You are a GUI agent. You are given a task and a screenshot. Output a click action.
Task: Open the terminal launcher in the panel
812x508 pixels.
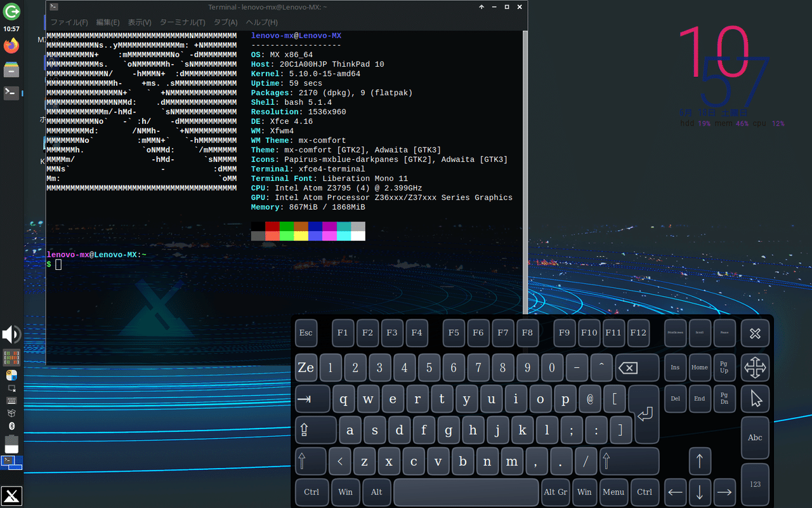[x=11, y=93]
